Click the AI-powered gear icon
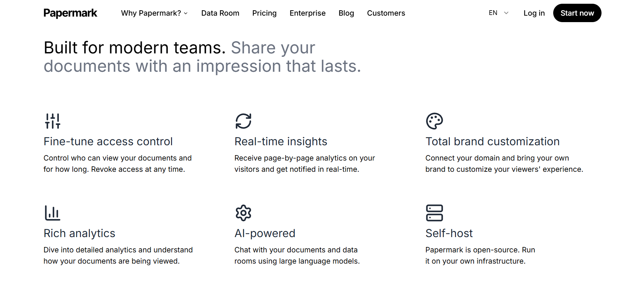Image resolution: width=644 pixels, height=283 pixels. click(243, 213)
